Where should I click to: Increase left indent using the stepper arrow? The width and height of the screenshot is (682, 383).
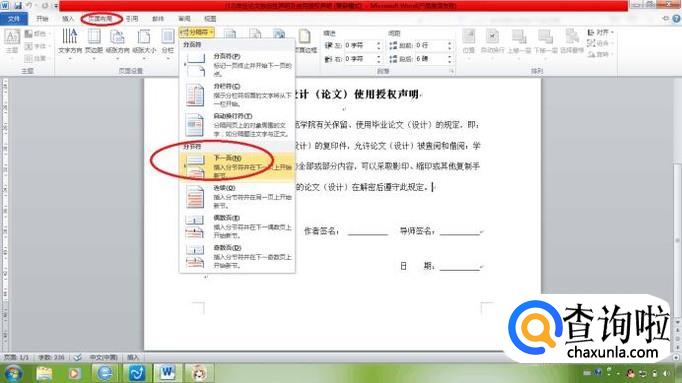(378, 43)
